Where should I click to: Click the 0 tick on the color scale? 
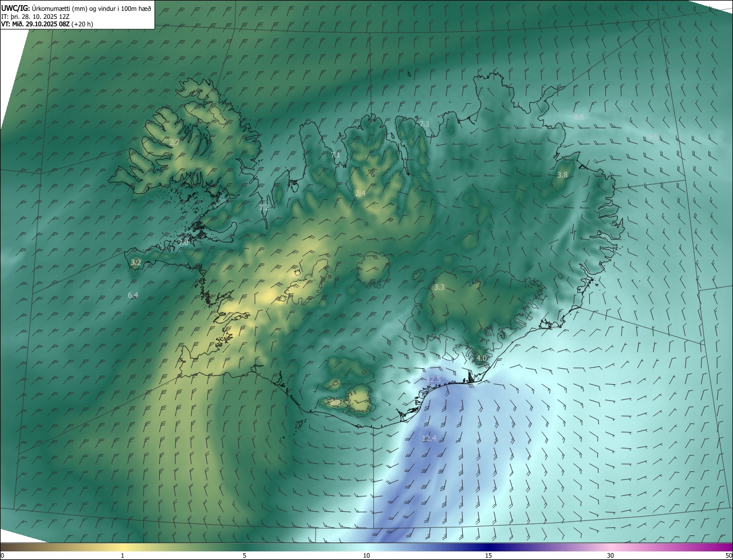coord(2,555)
